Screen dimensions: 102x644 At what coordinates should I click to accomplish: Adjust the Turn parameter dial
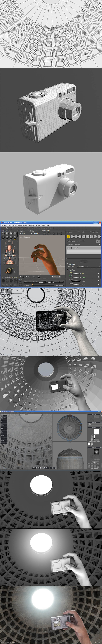pos(76,274)
